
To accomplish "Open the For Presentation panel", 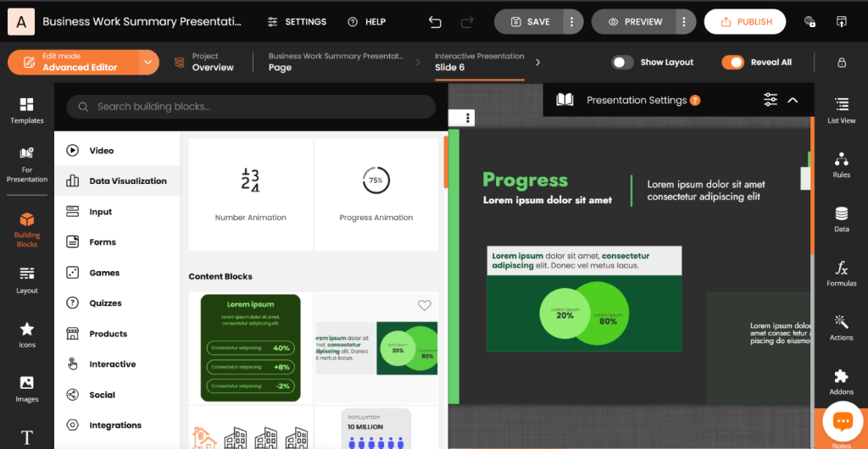I will (x=26, y=165).
